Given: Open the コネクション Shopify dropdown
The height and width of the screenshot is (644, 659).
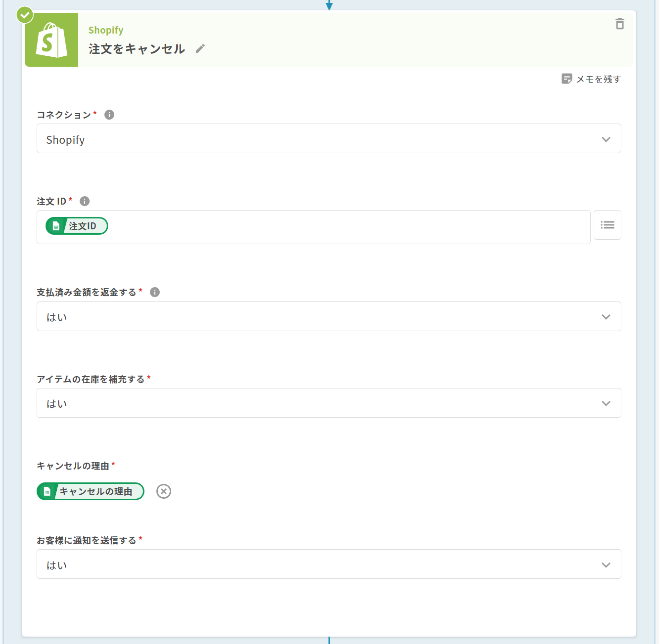Looking at the screenshot, I should pos(328,139).
